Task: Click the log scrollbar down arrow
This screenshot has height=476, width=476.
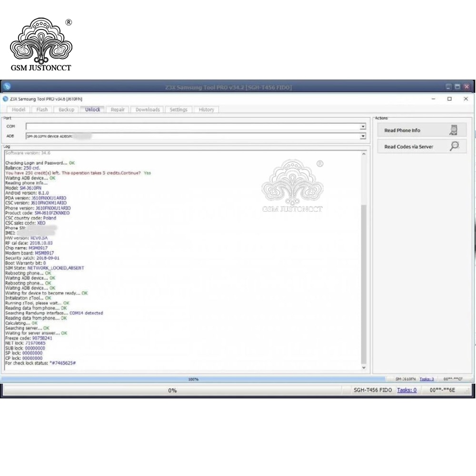Action: pos(364,367)
